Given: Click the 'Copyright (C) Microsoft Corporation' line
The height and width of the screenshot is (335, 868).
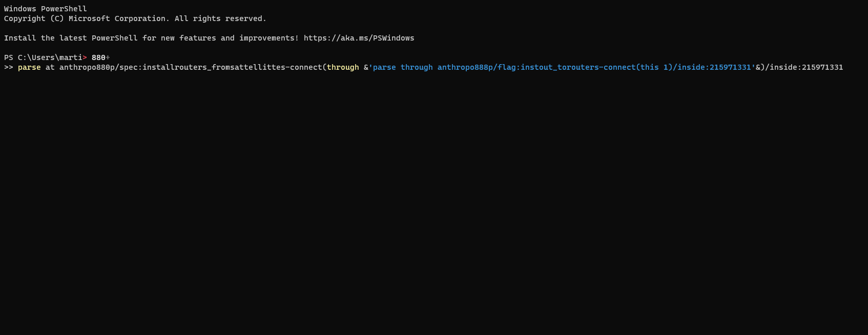Looking at the screenshot, I should point(135,18).
